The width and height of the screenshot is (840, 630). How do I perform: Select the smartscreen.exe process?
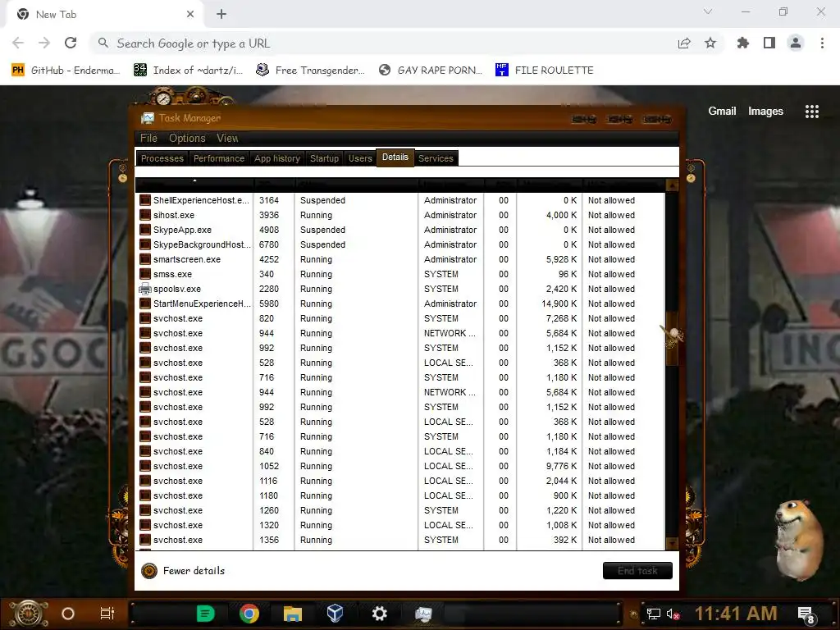click(x=399, y=259)
